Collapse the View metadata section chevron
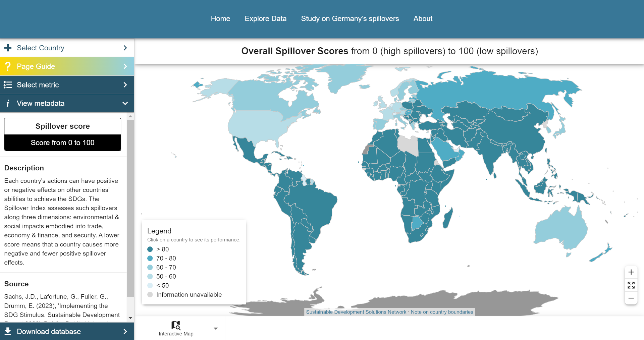 (x=125, y=103)
